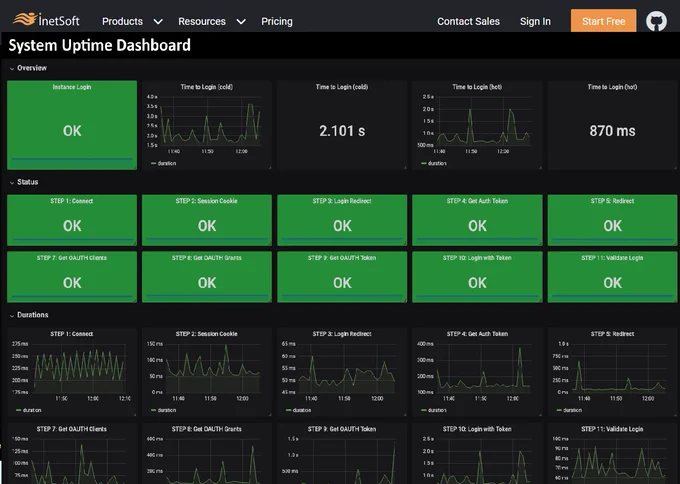Screen dimensions: 680x484
Task: Click the Contact Sales link
Action: click(468, 21)
